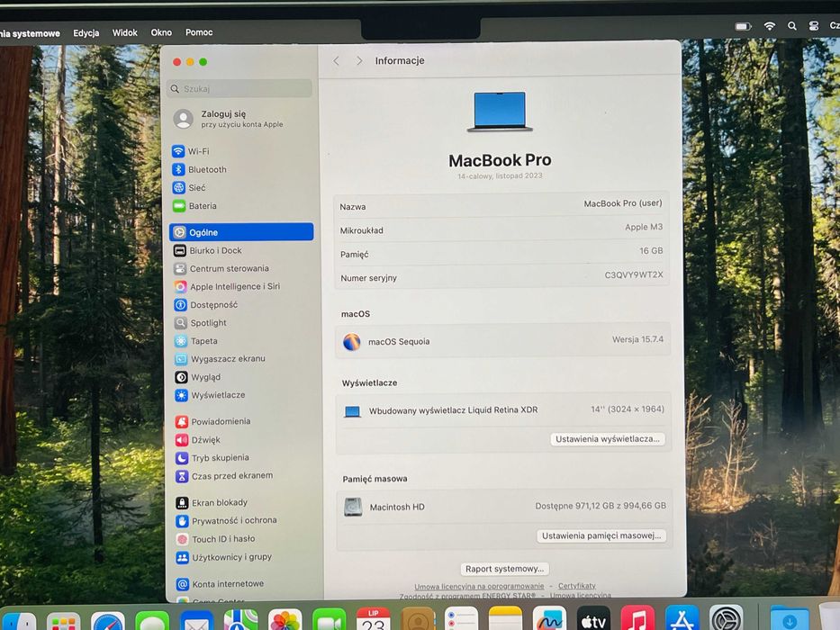Open Calendar in the Dock
Image resolution: width=840 pixels, height=630 pixels.
(374, 620)
